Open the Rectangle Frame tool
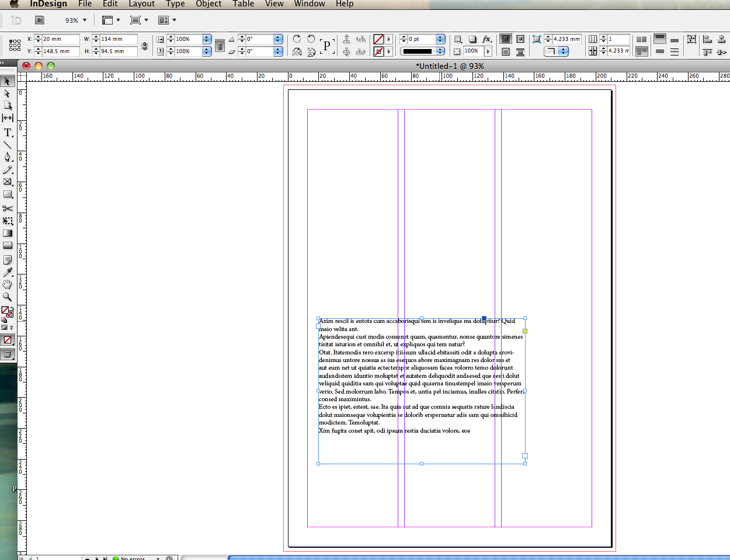Screen dimensions: 730x560 tap(8, 182)
